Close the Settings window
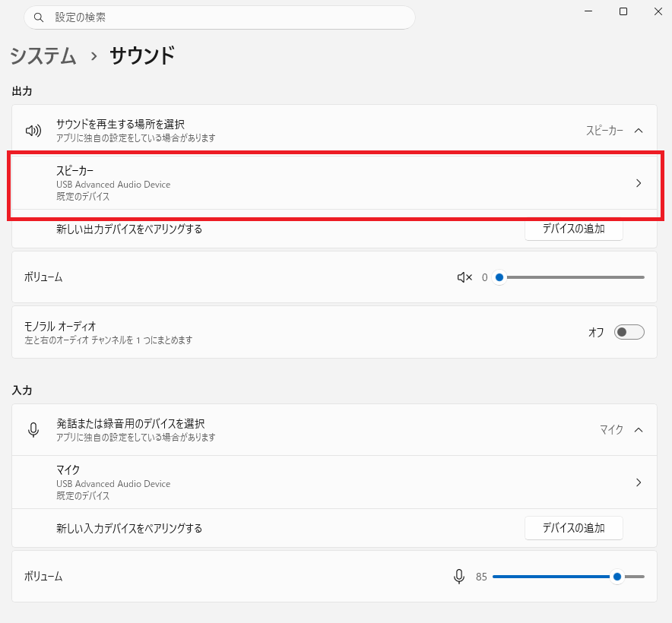The height and width of the screenshot is (623, 672). click(x=658, y=11)
